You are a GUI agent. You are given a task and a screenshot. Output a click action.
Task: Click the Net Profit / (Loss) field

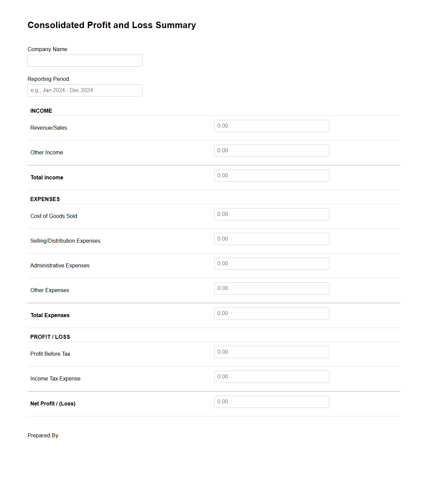[x=271, y=401]
